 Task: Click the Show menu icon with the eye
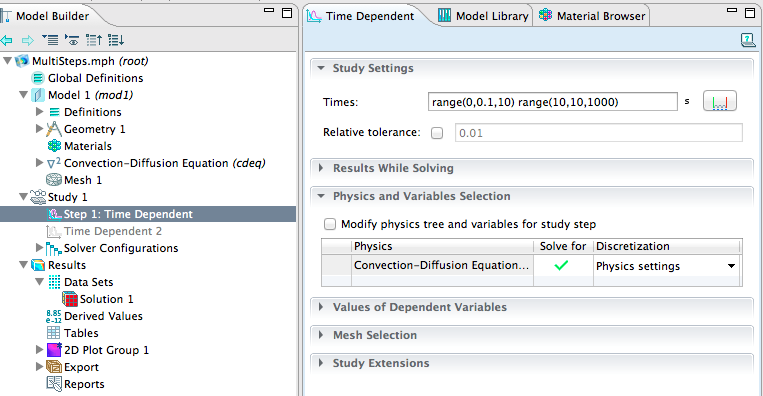(x=72, y=40)
